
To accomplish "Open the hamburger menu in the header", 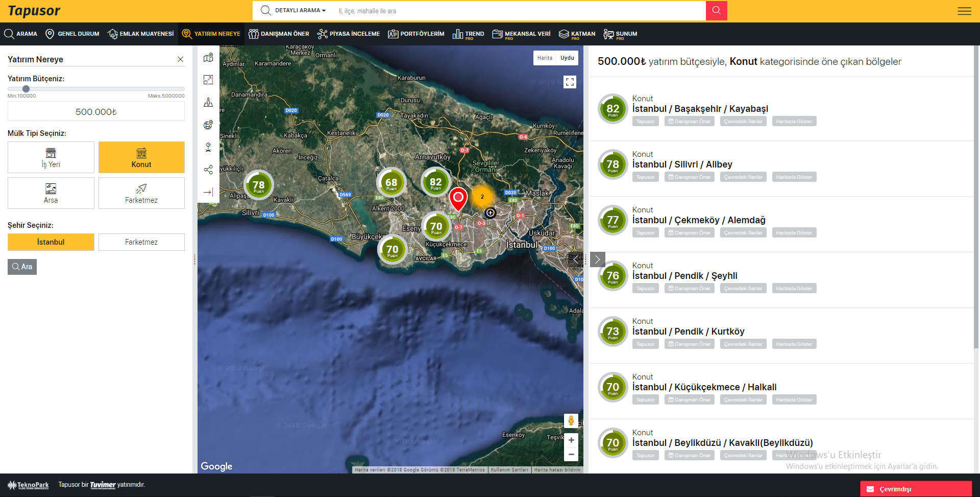I will (964, 11).
